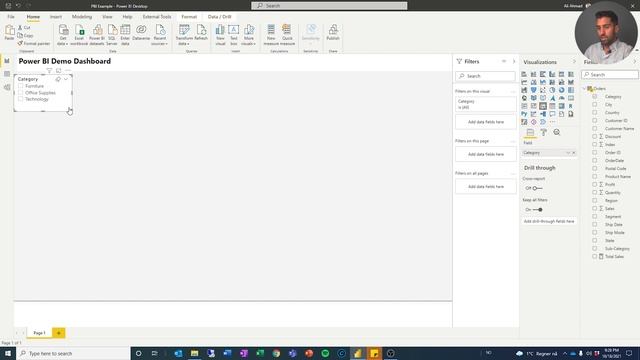Select the Python visual icon
This screenshot has height=360, width=640.
coord(524,114)
